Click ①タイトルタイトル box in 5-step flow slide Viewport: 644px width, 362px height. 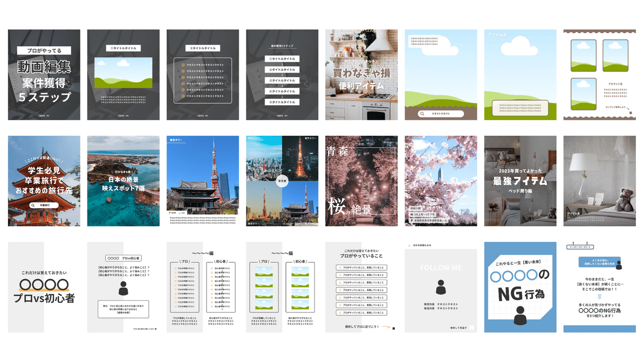[282, 59]
